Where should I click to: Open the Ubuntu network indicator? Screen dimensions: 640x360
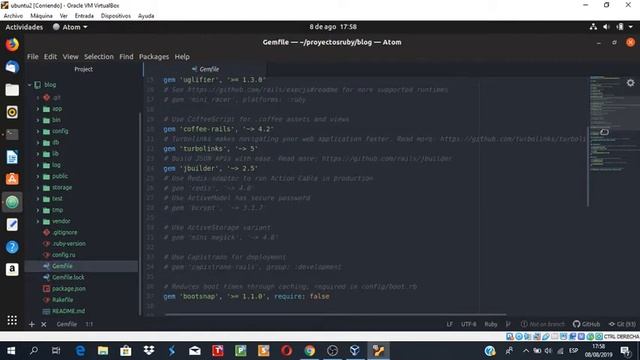coord(593,27)
